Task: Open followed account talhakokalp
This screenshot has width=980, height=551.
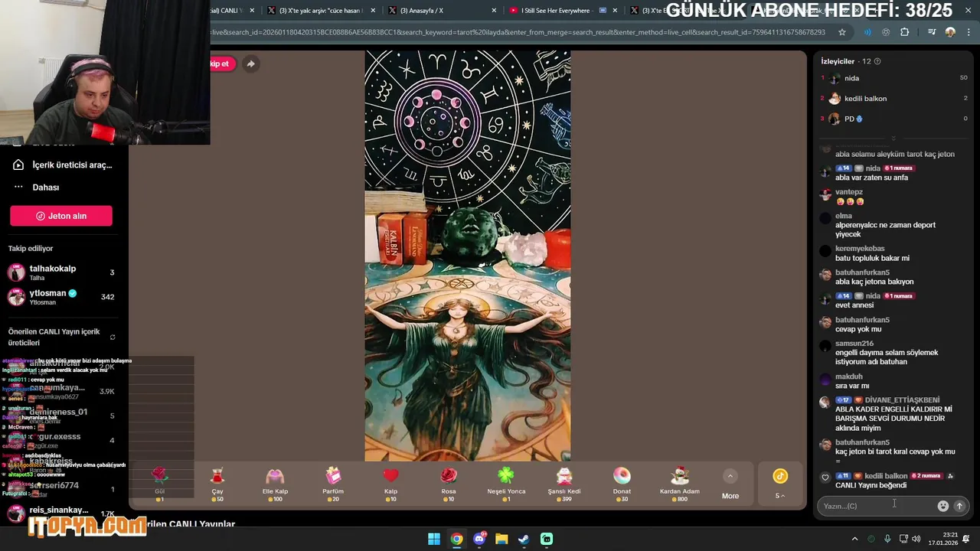Action: tap(61, 272)
